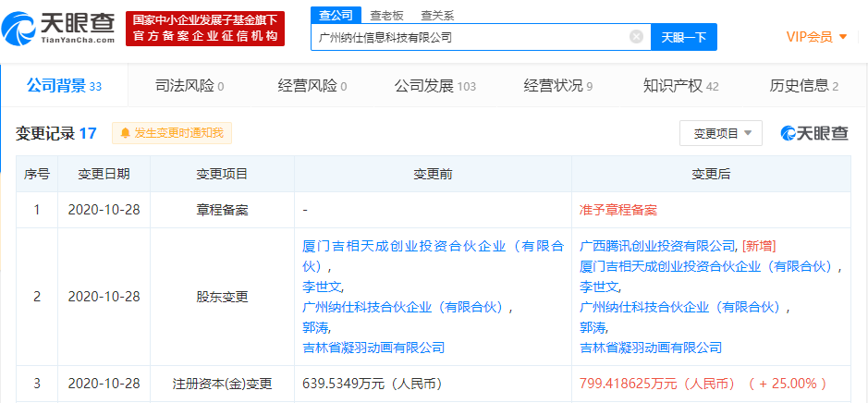Open 厦门吉相天成 link in 变更后 column
868x403 pixels.
[708, 266]
